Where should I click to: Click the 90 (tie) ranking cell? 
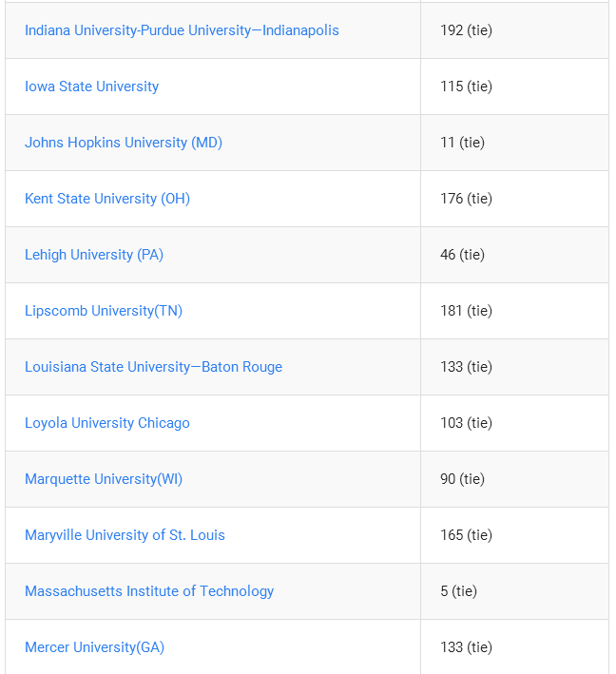[514, 479]
